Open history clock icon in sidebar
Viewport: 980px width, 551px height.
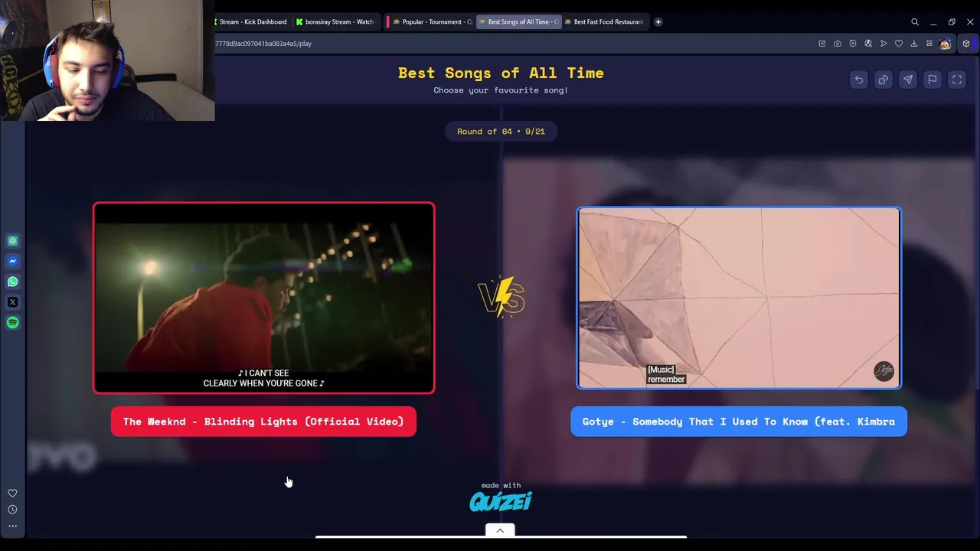(12, 510)
